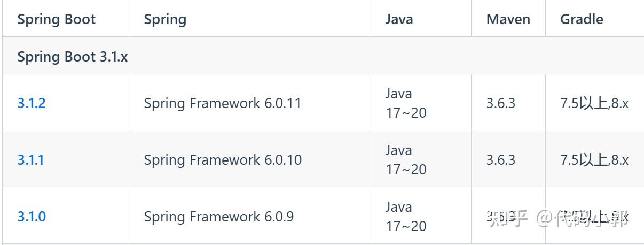Select Maven 3.6.3 in the 3.1.2 row
This screenshot has height=245, width=644.
point(500,103)
